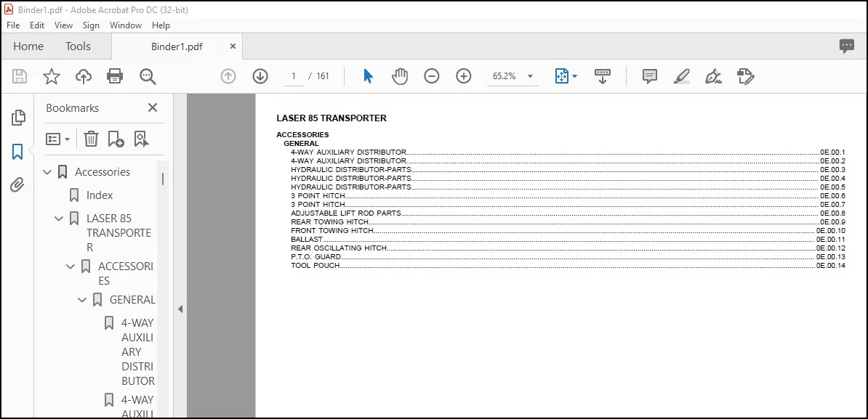Image resolution: width=868 pixels, height=419 pixels.
Task: Close the Binder1.pdf tab
Action: click(233, 46)
